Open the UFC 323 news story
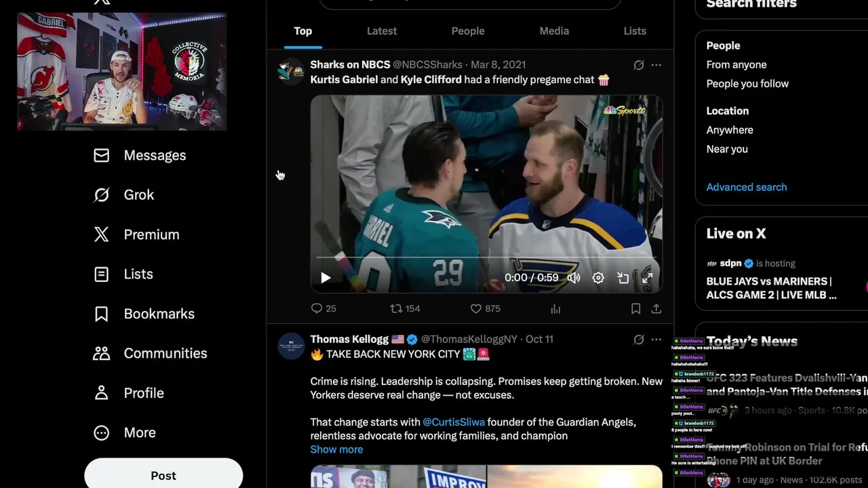 (x=787, y=384)
